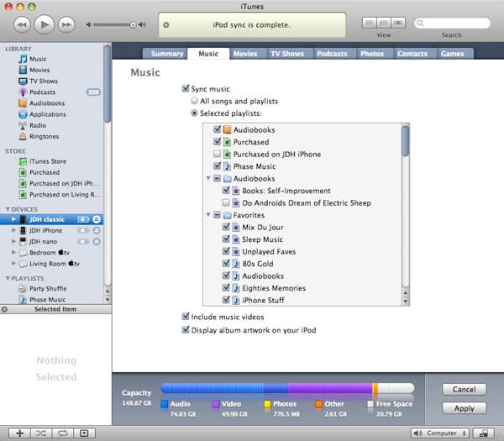Open Ringtones in the library
This screenshot has width=504, height=441.
(x=44, y=136)
